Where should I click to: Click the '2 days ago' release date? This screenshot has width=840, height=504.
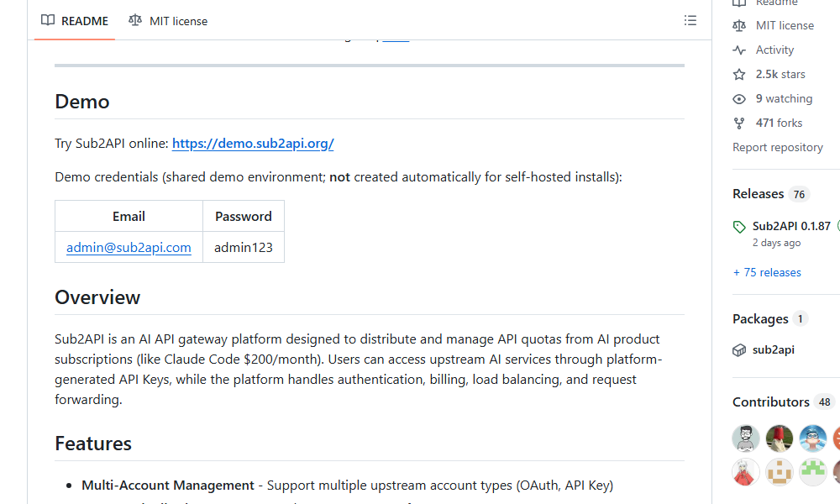tap(776, 243)
